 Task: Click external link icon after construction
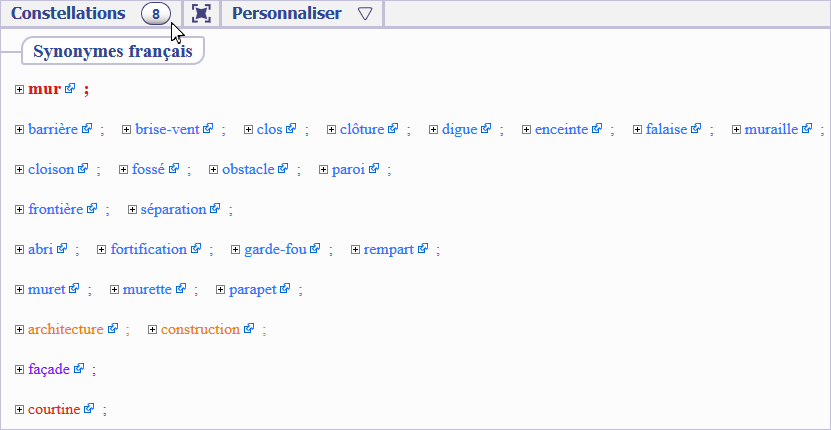tap(249, 329)
